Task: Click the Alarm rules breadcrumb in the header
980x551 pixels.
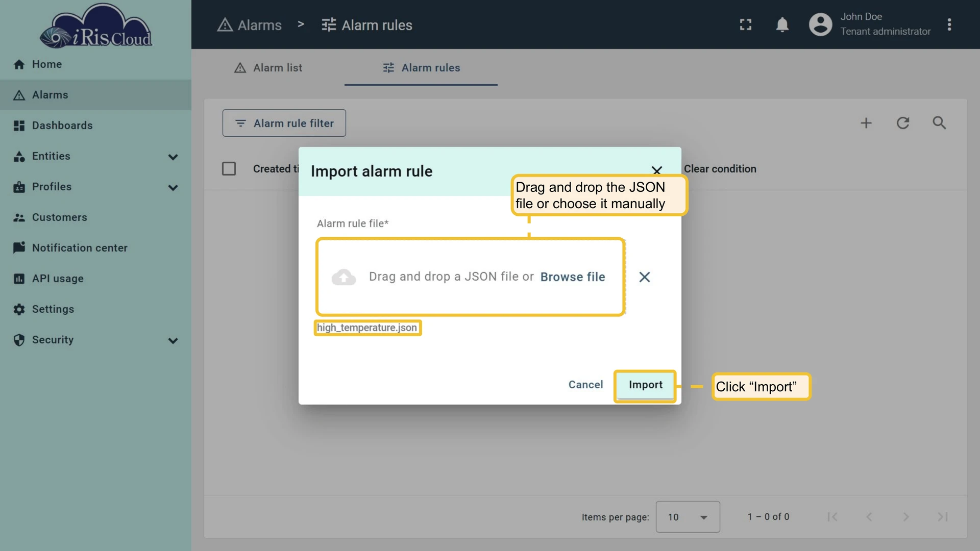Action: pyautogui.click(x=366, y=25)
